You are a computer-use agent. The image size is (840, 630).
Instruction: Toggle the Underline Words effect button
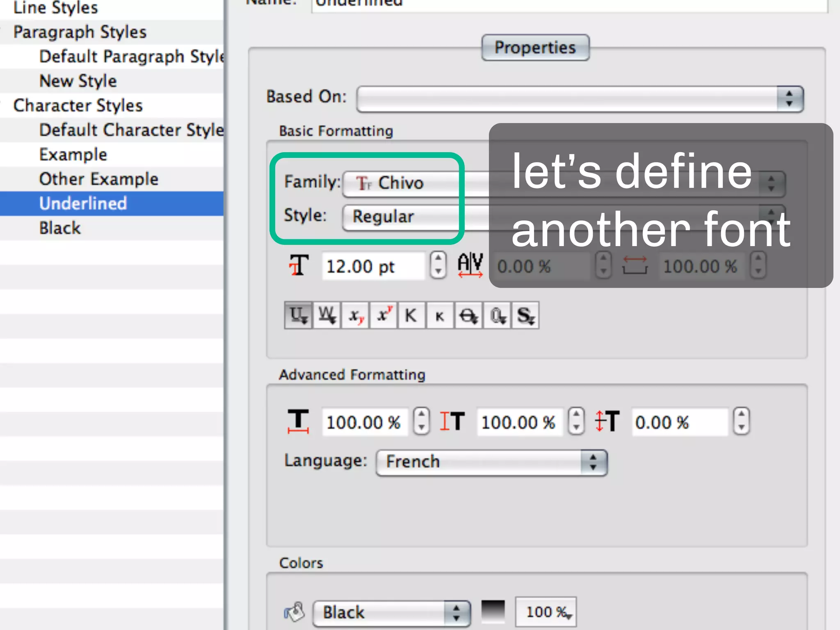pos(327,315)
